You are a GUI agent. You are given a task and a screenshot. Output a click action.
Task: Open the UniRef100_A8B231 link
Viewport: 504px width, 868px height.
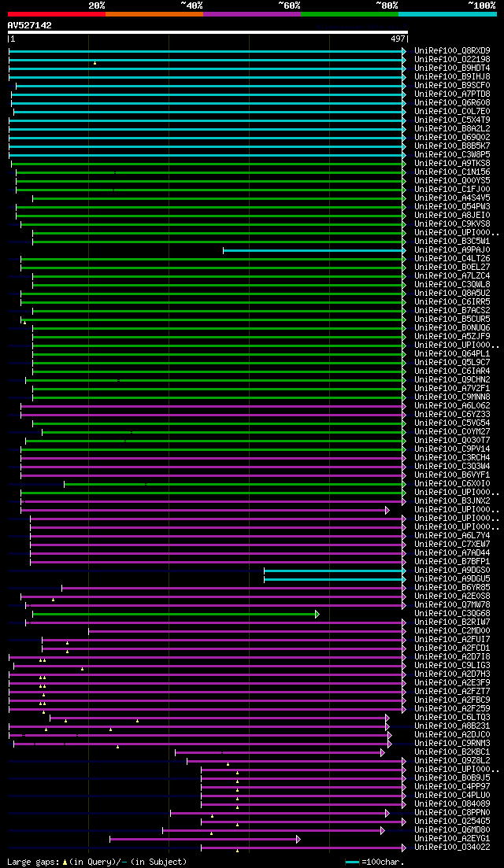click(452, 726)
